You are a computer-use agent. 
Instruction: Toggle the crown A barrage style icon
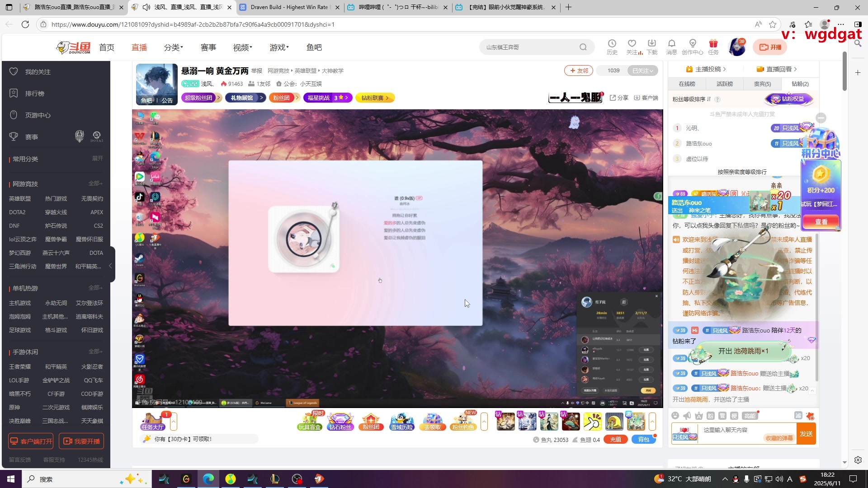coord(699,416)
